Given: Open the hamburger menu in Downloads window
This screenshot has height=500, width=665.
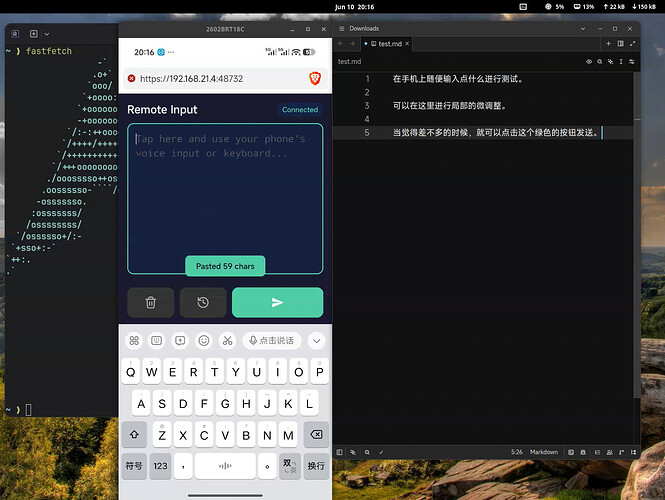Looking at the screenshot, I should 341,28.
